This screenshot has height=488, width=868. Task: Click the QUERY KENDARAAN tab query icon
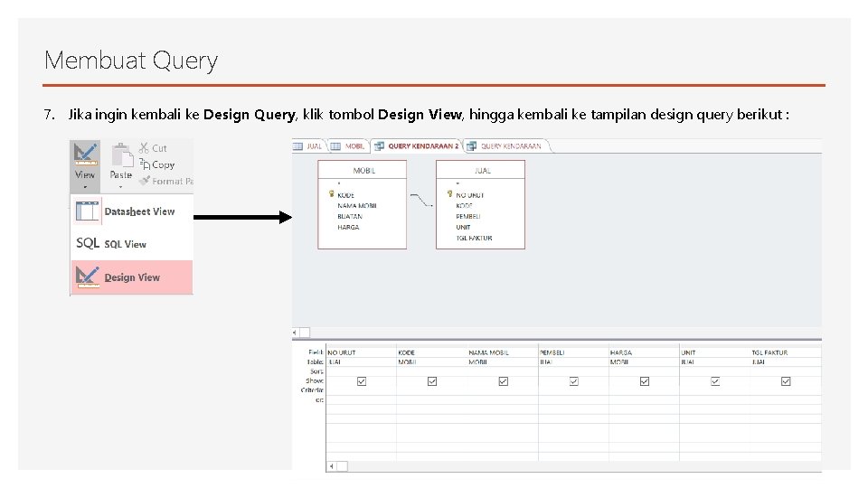(472, 146)
